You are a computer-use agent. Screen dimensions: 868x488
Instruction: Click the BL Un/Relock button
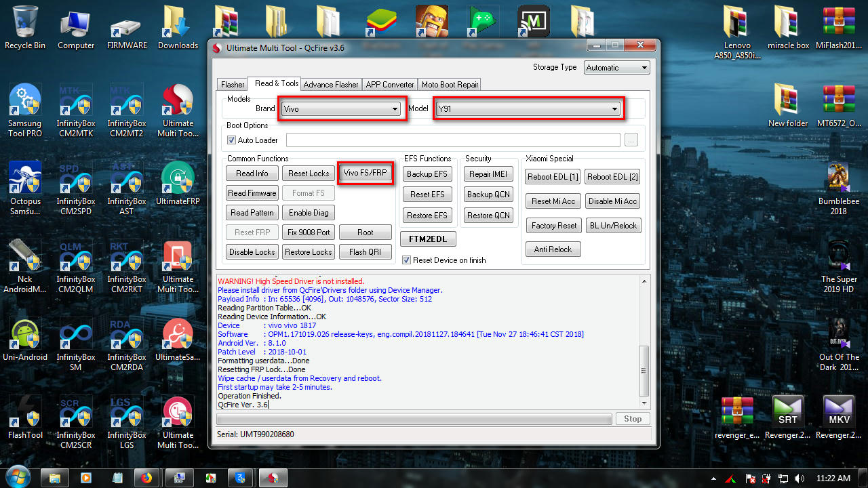coord(613,226)
